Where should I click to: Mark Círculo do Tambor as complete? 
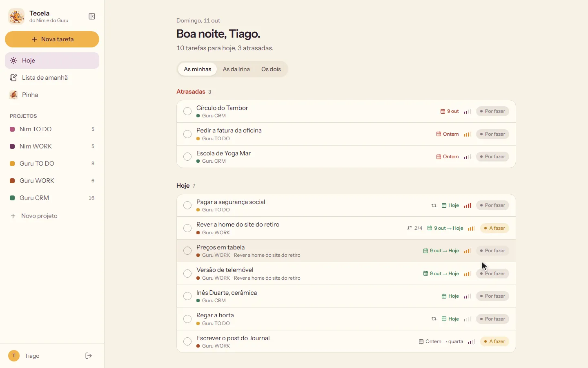click(187, 111)
